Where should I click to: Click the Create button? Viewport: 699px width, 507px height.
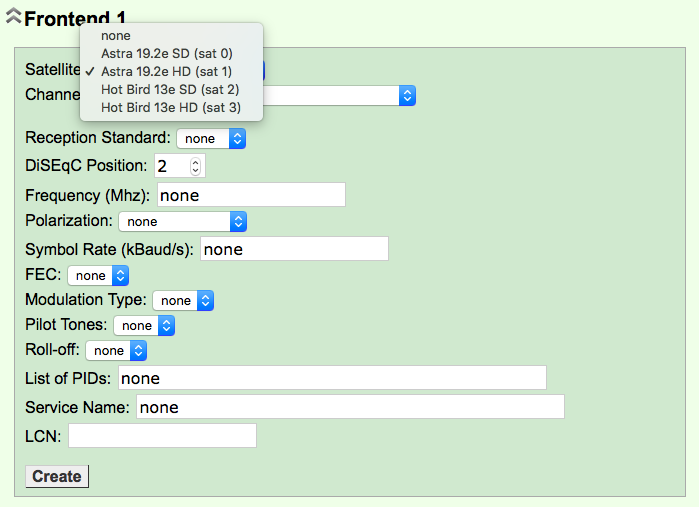click(x=57, y=476)
